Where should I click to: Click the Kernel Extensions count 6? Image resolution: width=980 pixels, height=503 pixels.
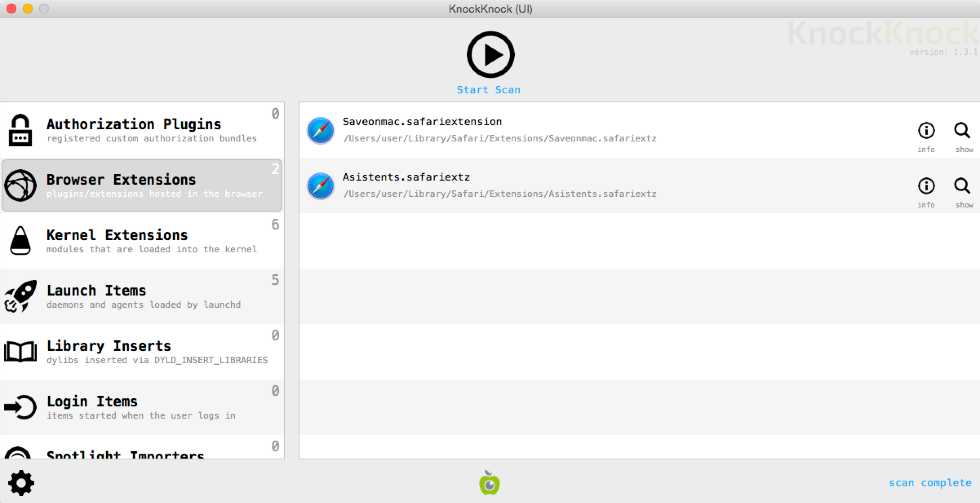tap(275, 225)
